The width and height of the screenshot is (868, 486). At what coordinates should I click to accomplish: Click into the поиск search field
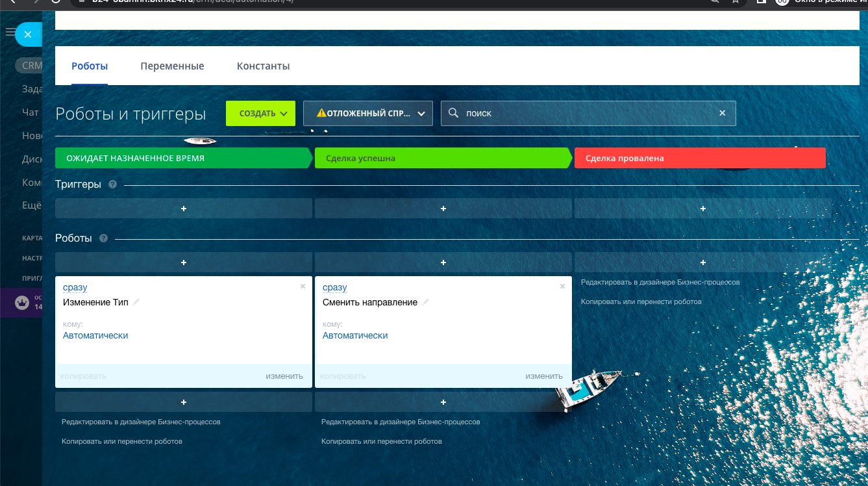(x=584, y=113)
